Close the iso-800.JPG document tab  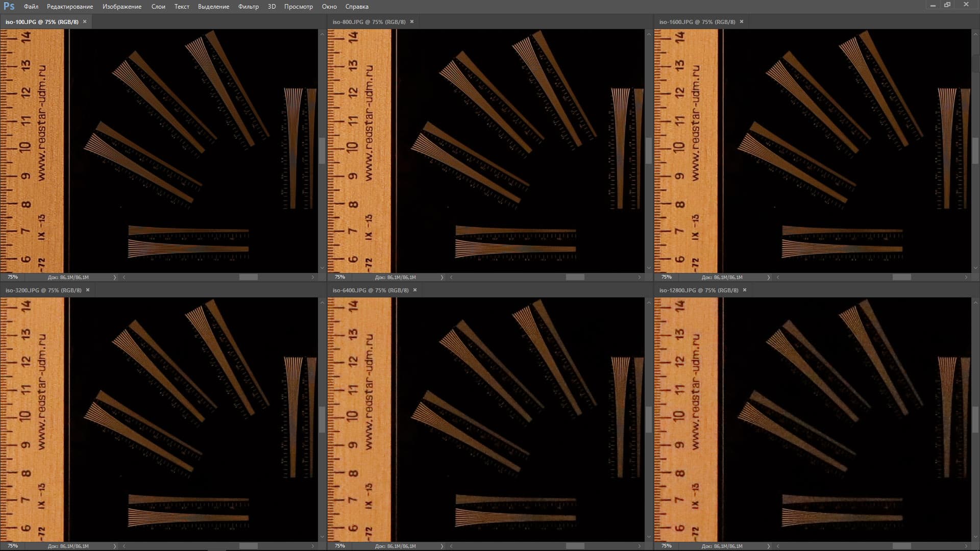click(x=412, y=21)
